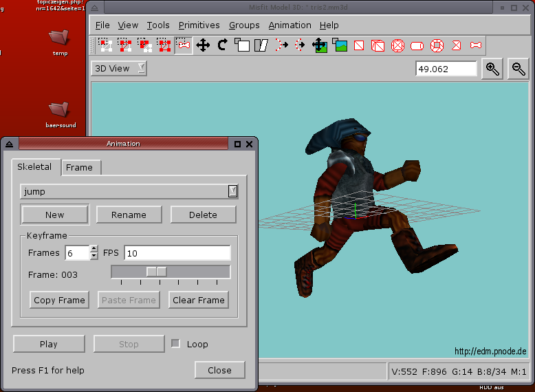Select the Select Connected Mesh tool
Viewport: 535px width, 392px height.
[144, 45]
